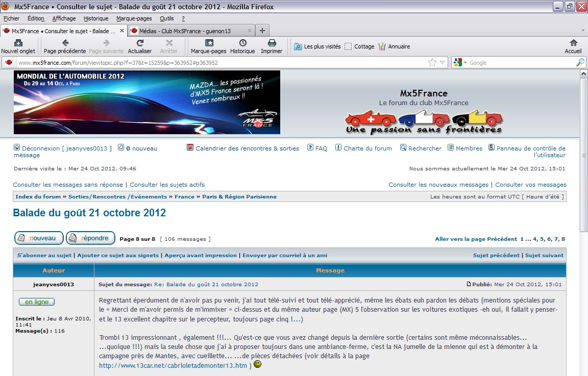The height and width of the screenshot is (376, 588).
Task: Click Envoyer par courriel à un ami
Action: click(x=285, y=255)
